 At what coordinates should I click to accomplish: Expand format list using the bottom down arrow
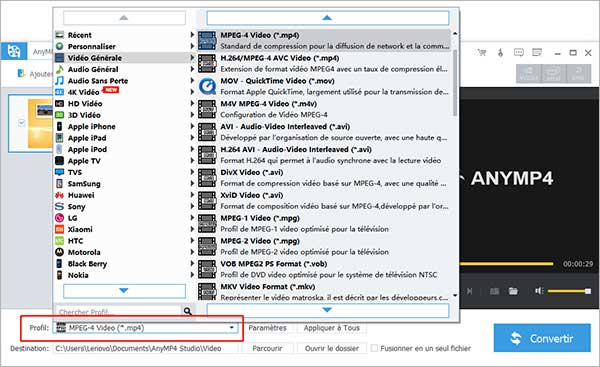point(327,310)
